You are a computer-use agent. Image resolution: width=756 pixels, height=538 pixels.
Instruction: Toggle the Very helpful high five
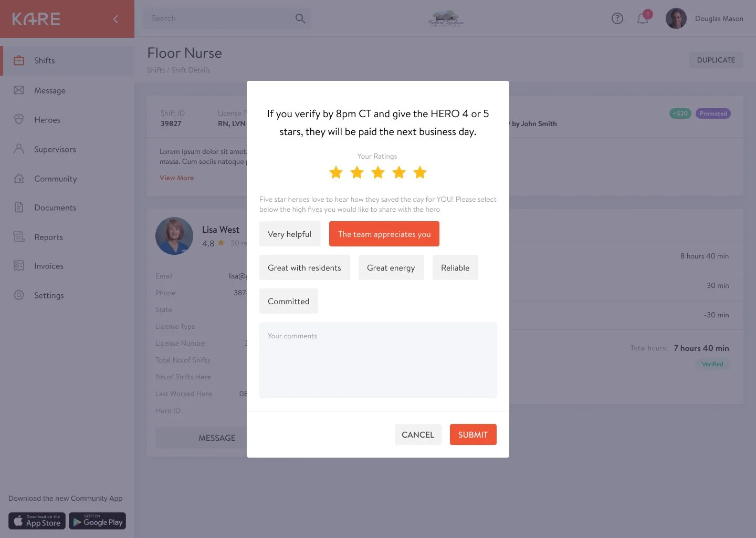pyautogui.click(x=290, y=234)
